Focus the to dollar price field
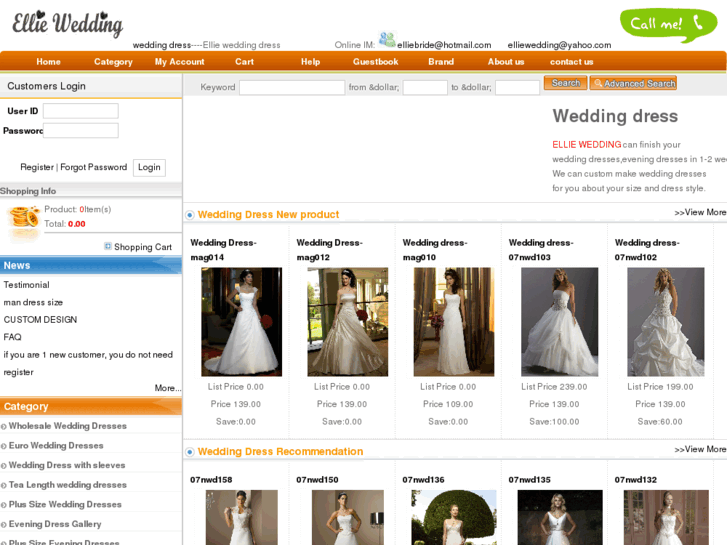The width and height of the screenshot is (727, 545). 517,87
